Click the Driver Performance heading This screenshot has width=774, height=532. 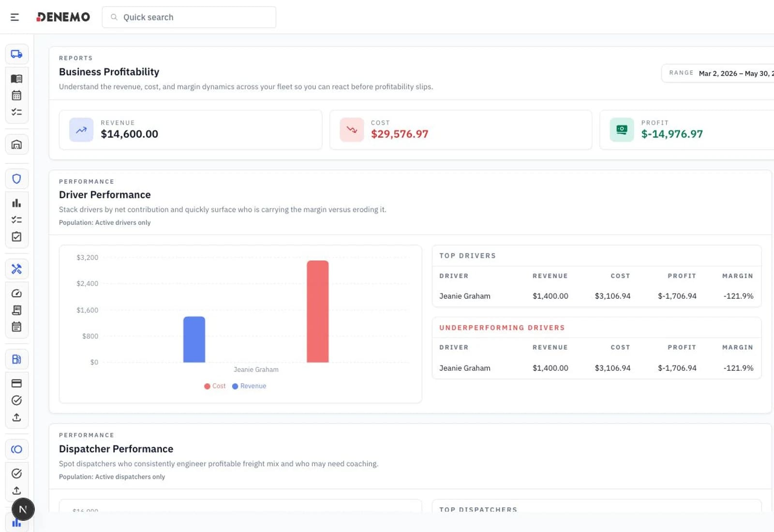pos(105,195)
